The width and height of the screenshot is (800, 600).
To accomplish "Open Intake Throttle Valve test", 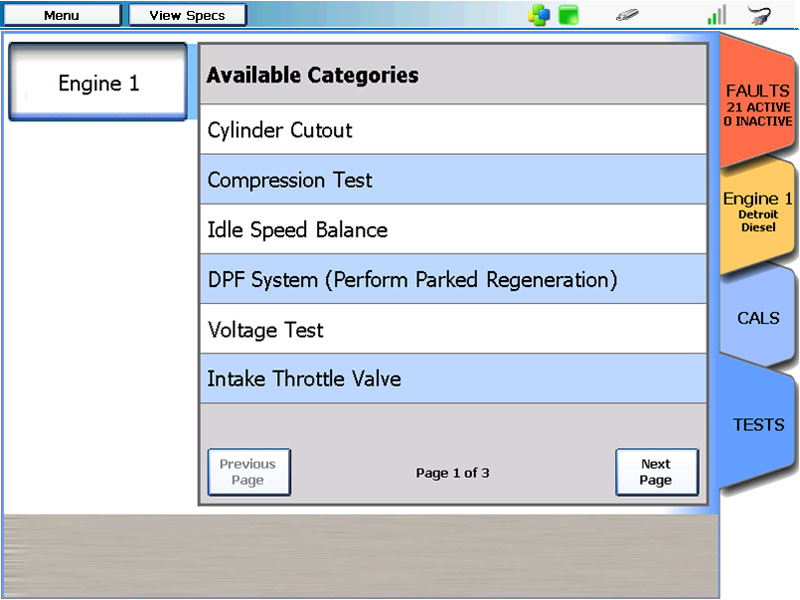I will (x=453, y=380).
